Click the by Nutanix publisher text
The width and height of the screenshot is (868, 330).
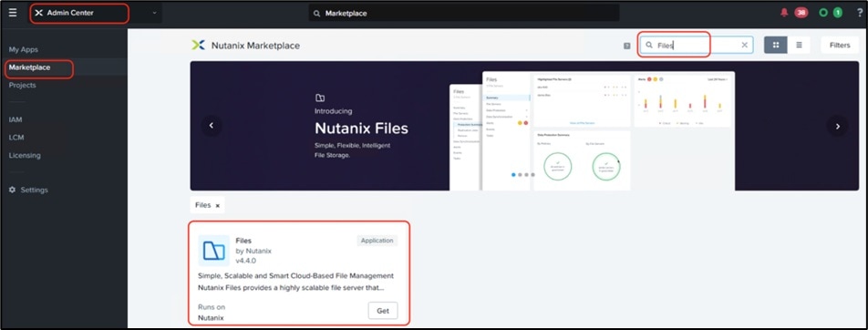tap(253, 251)
